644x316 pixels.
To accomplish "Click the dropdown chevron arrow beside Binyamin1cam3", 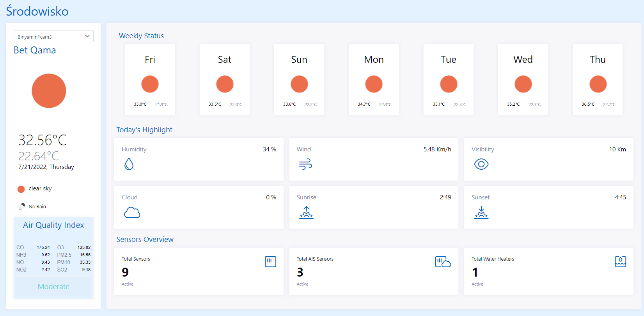I will tap(87, 36).
